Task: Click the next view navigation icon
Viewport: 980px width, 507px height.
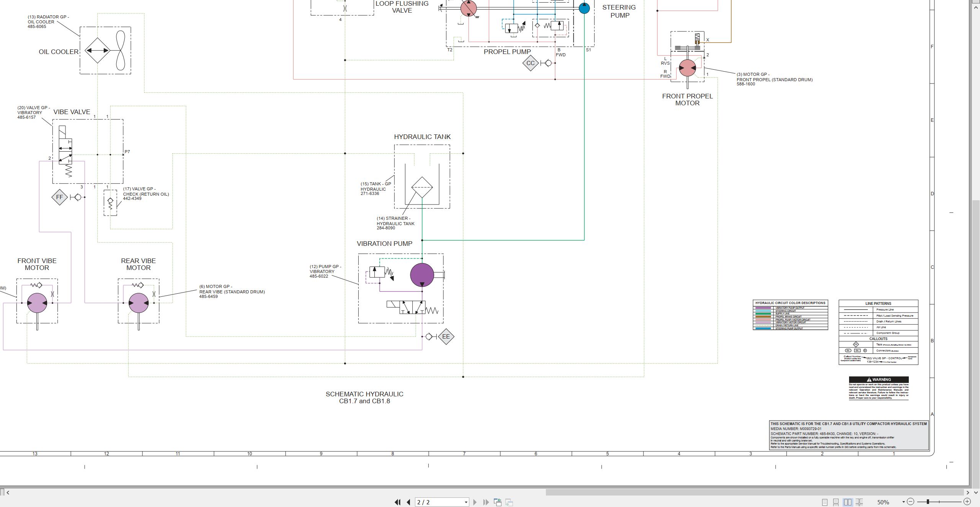Action: point(509,502)
